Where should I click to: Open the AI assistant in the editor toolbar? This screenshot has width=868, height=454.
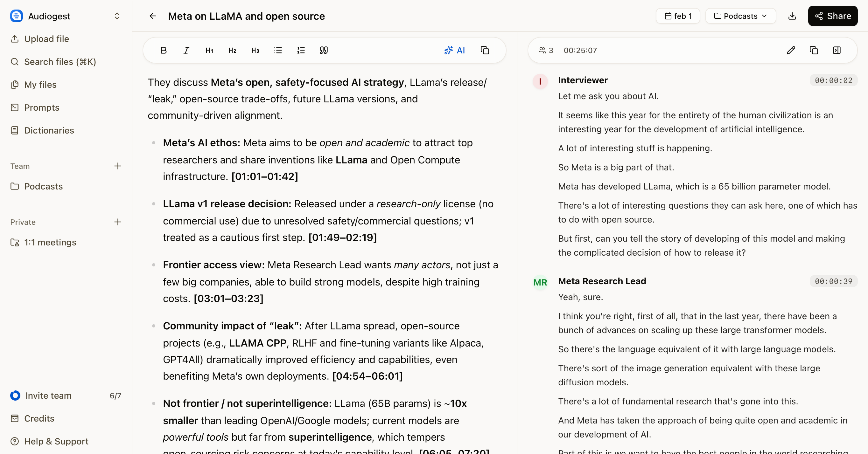455,50
